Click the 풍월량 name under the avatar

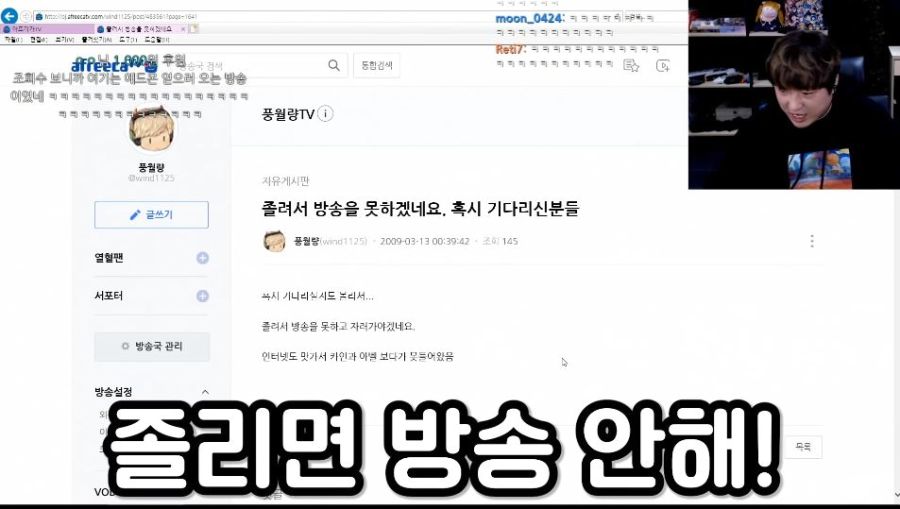[x=152, y=167]
